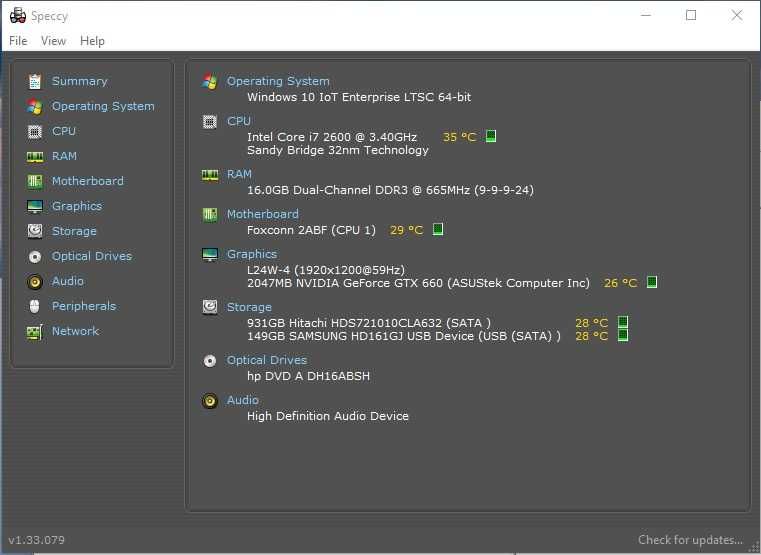Click the green motherboard temperature indicator icon
Viewport: 761px width, 555px height.
pyautogui.click(x=438, y=229)
